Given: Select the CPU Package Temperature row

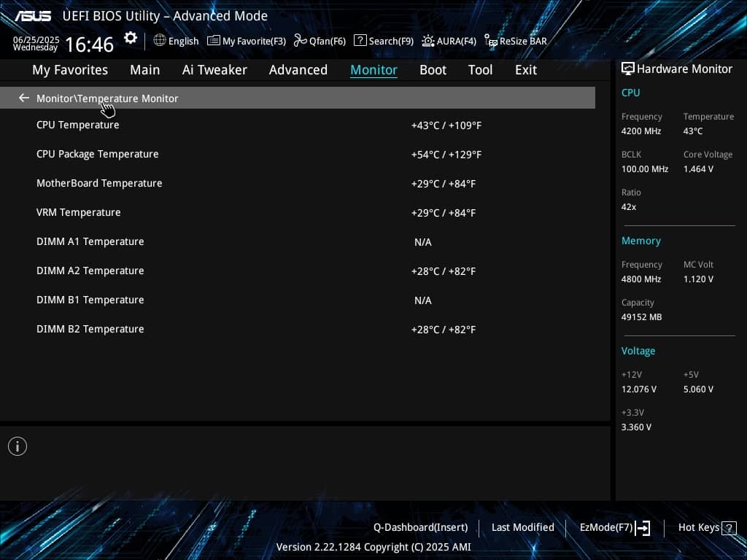Looking at the screenshot, I should pos(298,154).
